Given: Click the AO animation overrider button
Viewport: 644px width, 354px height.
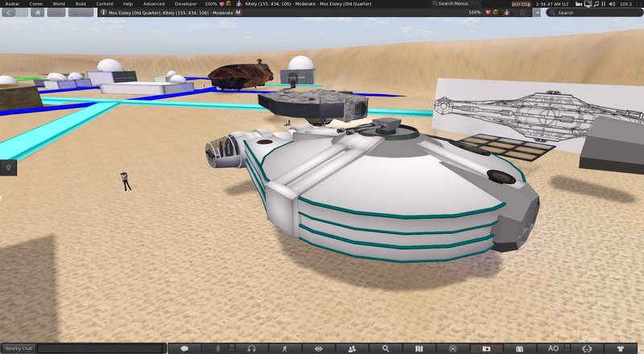Looking at the screenshot, I should (x=553, y=348).
